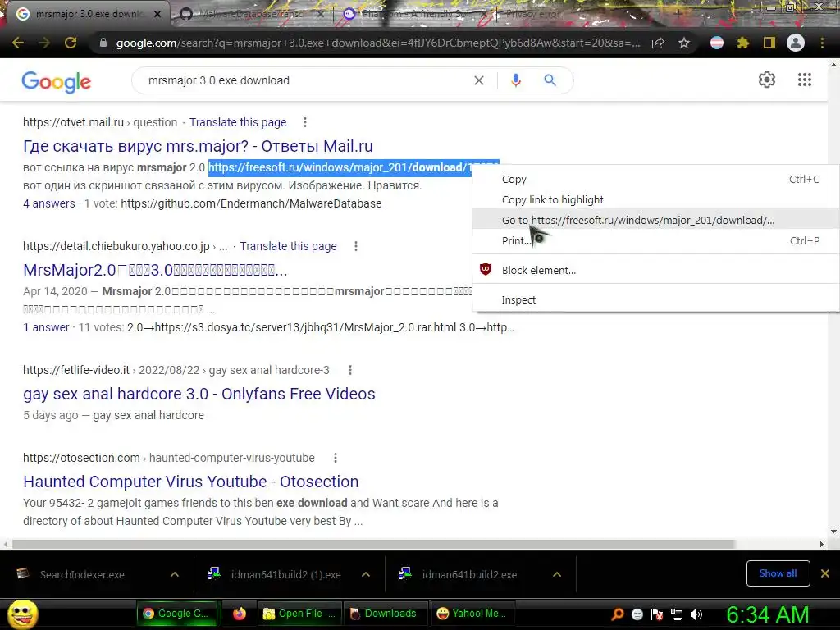
Task: Select Block element... menu entry
Action: tap(655, 270)
